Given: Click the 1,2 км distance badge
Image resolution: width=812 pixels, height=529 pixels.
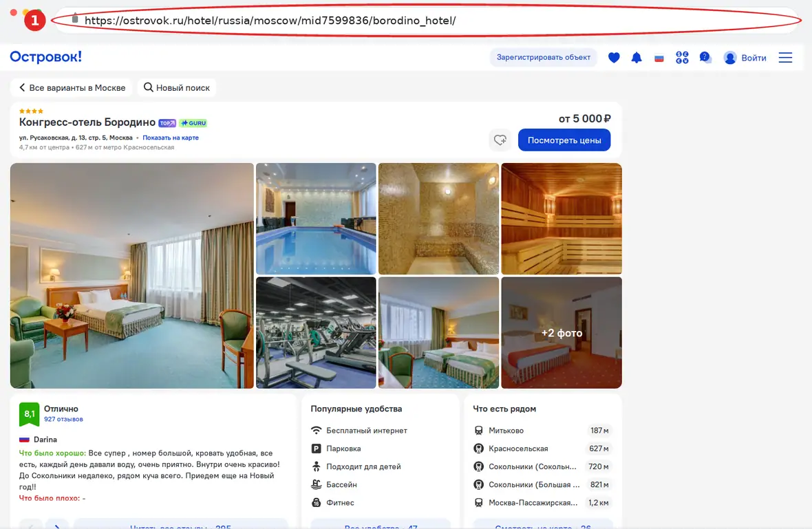Looking at the screenshot, I should pos(598,503).
